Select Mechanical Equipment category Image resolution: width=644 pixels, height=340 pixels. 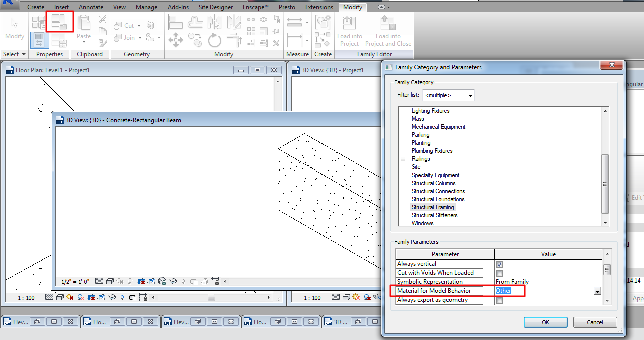point(438,127)
